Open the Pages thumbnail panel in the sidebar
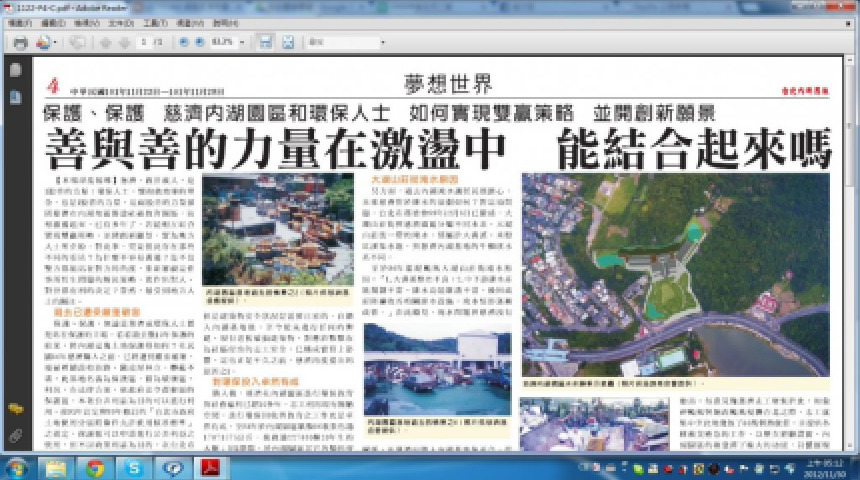This screenshot has width=860, height=480. 15,71
